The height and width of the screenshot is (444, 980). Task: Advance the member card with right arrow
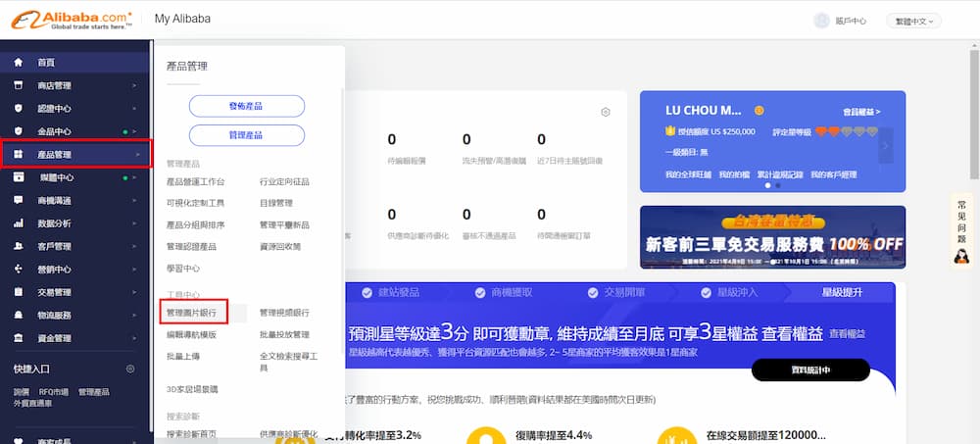tap(886, 145)
